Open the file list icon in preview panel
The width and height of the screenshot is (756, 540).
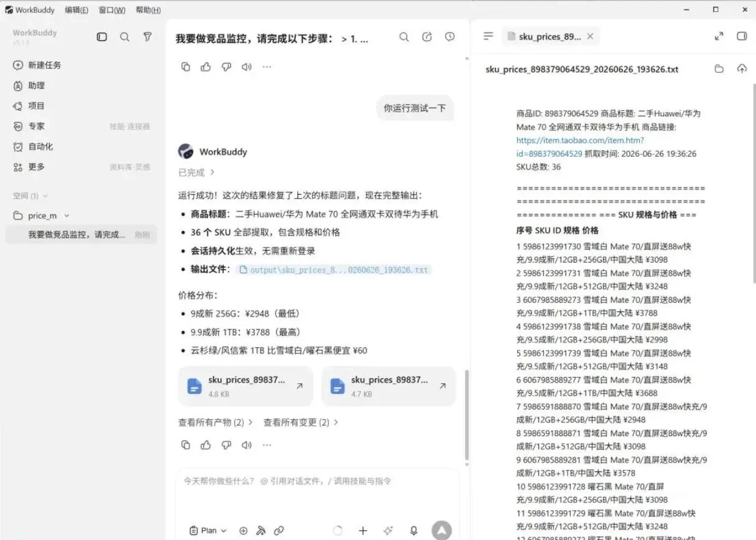tap(488, 37)
